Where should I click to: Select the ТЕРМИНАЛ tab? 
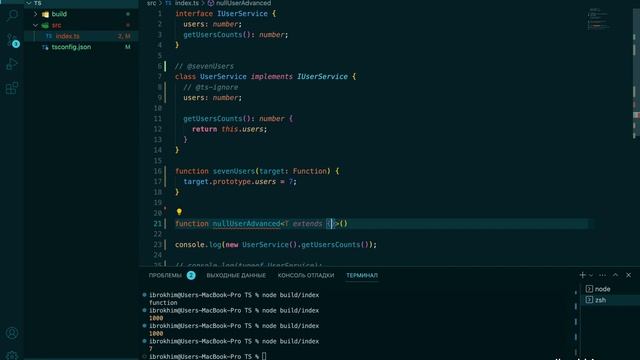pyautogui.click(x=362, y=276)
